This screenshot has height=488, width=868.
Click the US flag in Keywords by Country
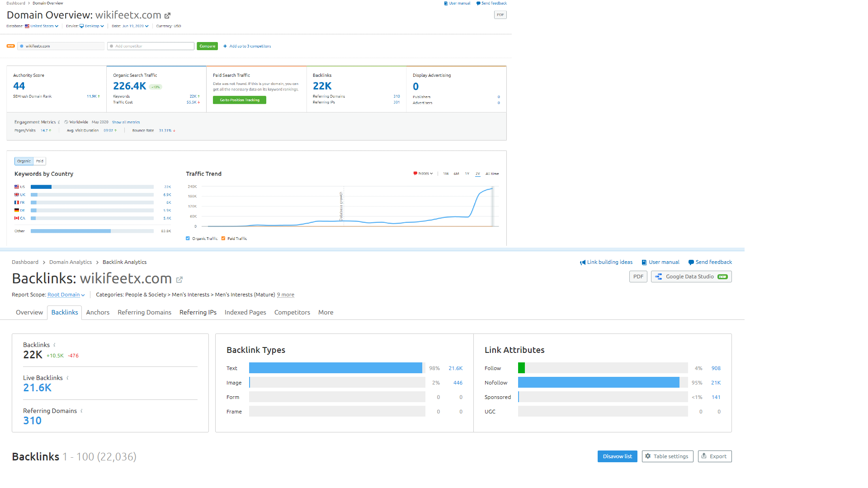(17, 187)
